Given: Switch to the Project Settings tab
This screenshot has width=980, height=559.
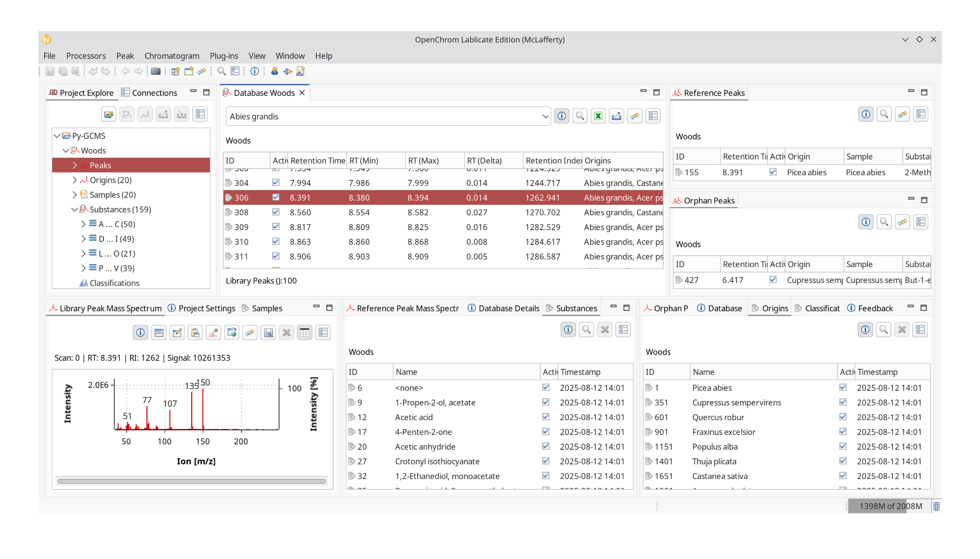Looking at the screenshot, I should [201, 308].
